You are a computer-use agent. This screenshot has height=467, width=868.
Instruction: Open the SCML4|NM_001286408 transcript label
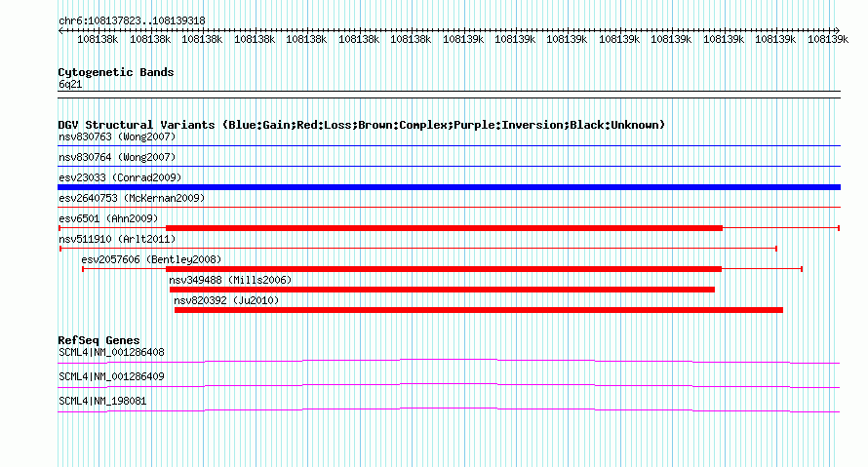click(x=111, y=353)
